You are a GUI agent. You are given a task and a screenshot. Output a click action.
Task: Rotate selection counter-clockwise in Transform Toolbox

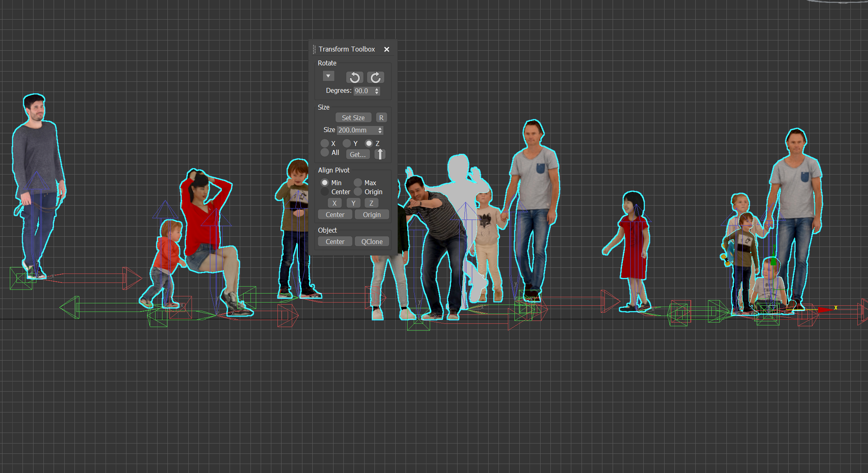[x=354, y=77]
